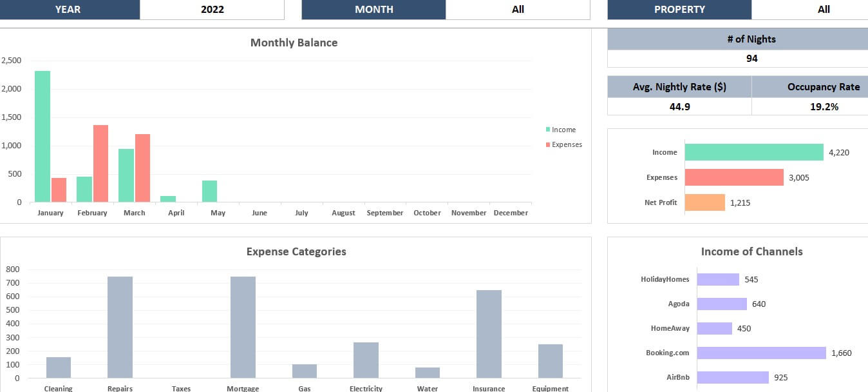Select April's green income bar
This screenshot has height=392, width=868.
pyautogui.click(x=168, y=199)
